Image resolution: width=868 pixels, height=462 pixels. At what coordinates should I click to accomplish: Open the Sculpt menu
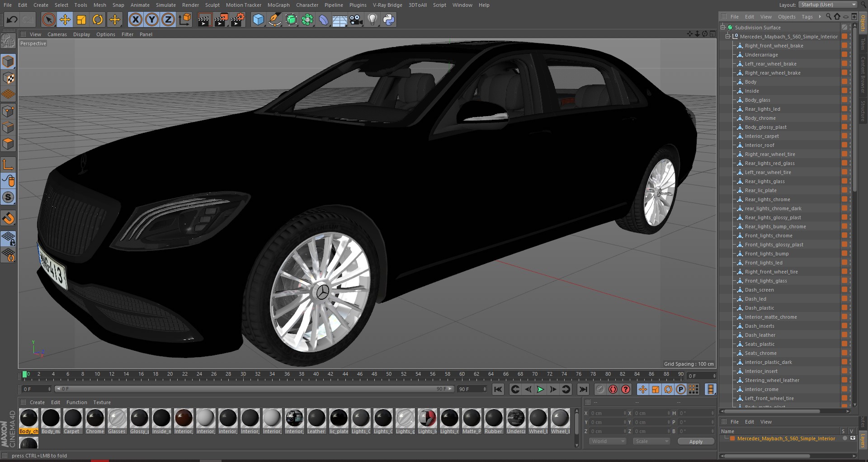click(x=212, y=5)
